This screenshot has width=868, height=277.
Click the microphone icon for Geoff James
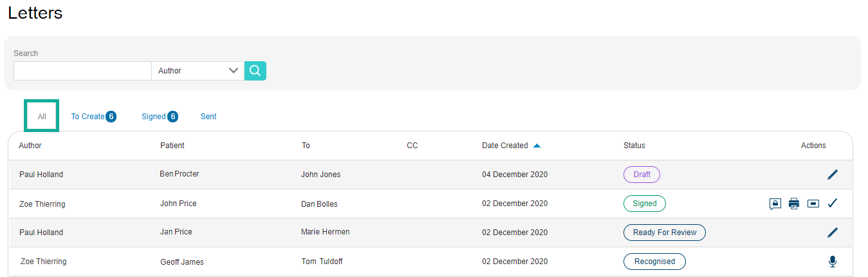click(833, 262)
